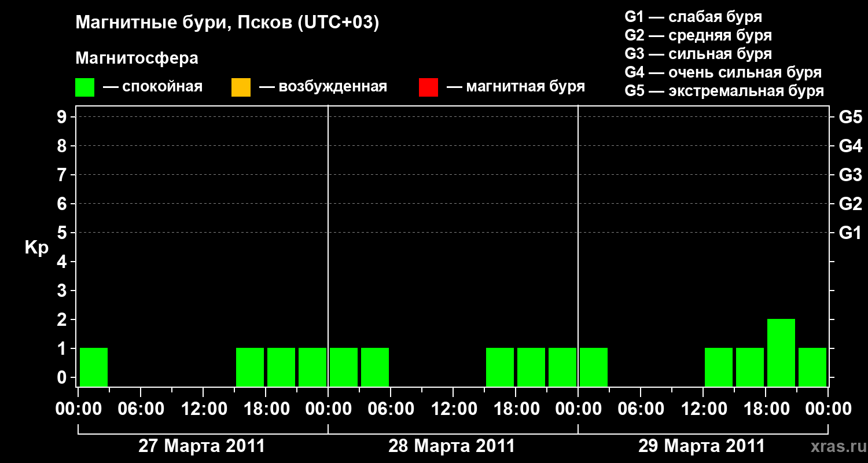This screenshot has height=463, width=868.
Task: Click the 29 March 15:00–18:00 green bar
Action: [750, 367]
